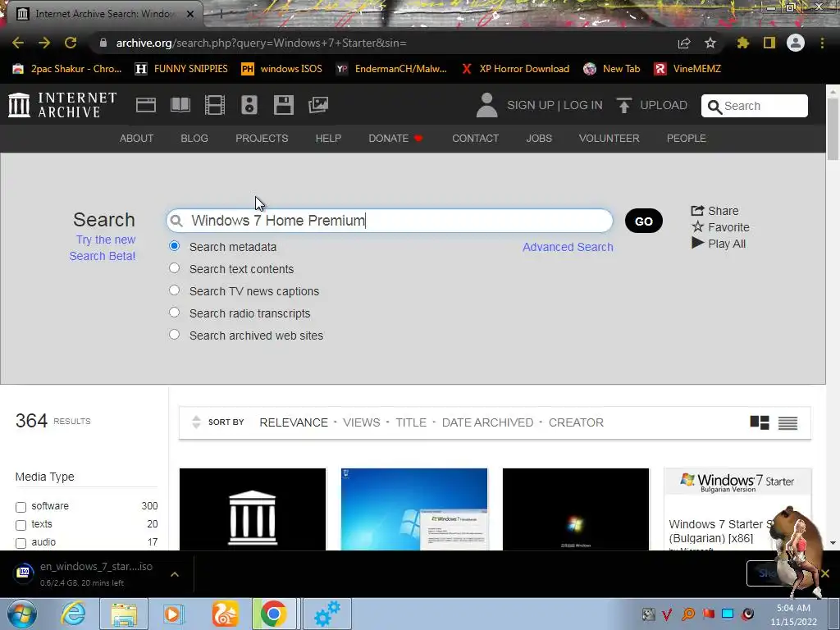Viewport: 840px width, 630px height.
Task: Sort results by DATE ARCHIVED
Action: pyautogui.click(x=487, y=422)
